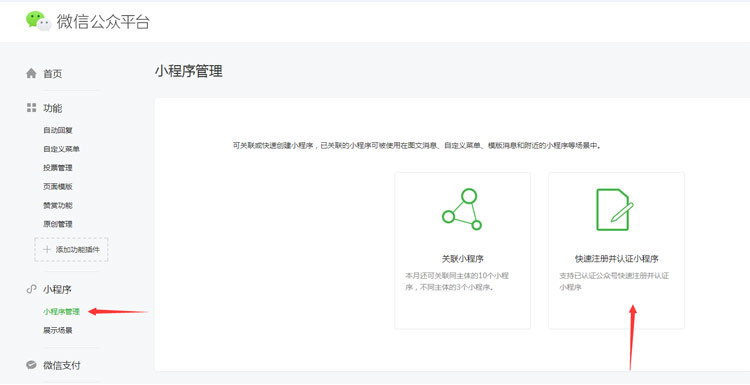Open 小程序管理 in the sidebar
This screenshot has height=385, width=750.
[61, 312]
